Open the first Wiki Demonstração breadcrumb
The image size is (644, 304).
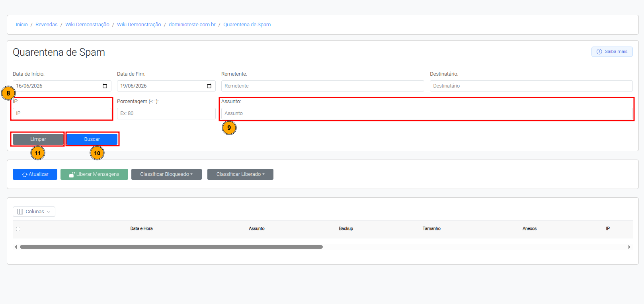coord(87,25)
